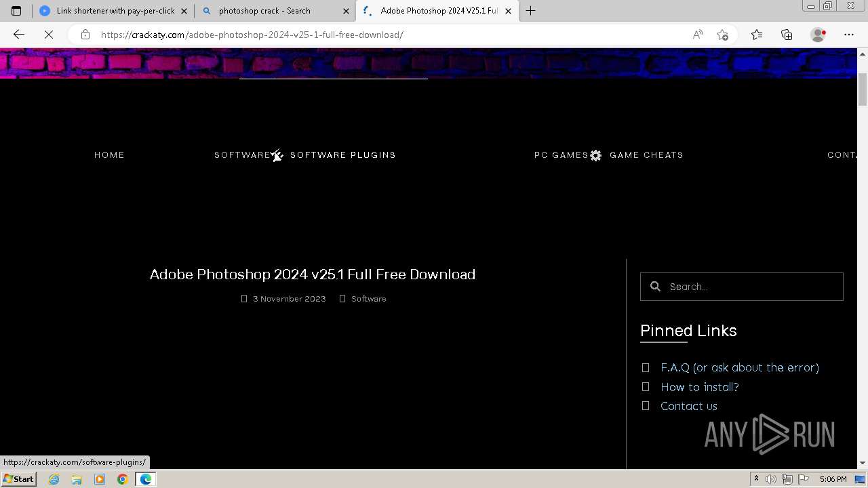The height and width of the screenshot is (488, 868).
Task: Launch Internet Explorer from taskbar
Action: point(54,479)
